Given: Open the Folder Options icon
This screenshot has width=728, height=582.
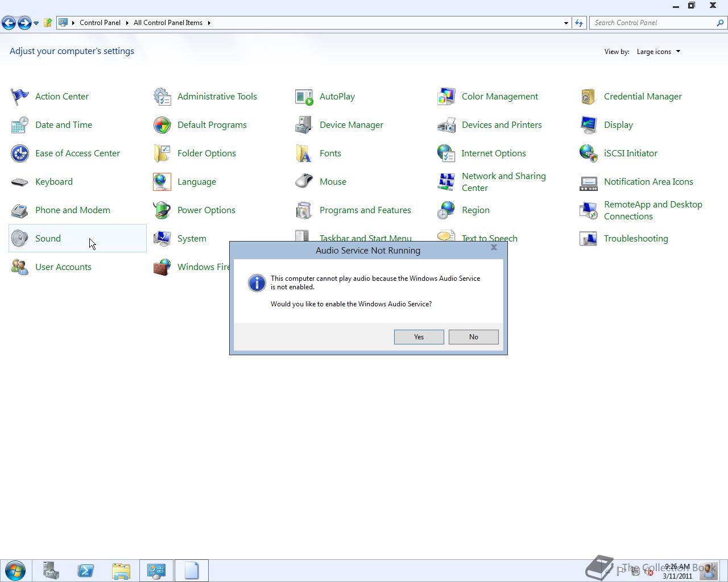Looking at the screenshot, I should [162, 153].
